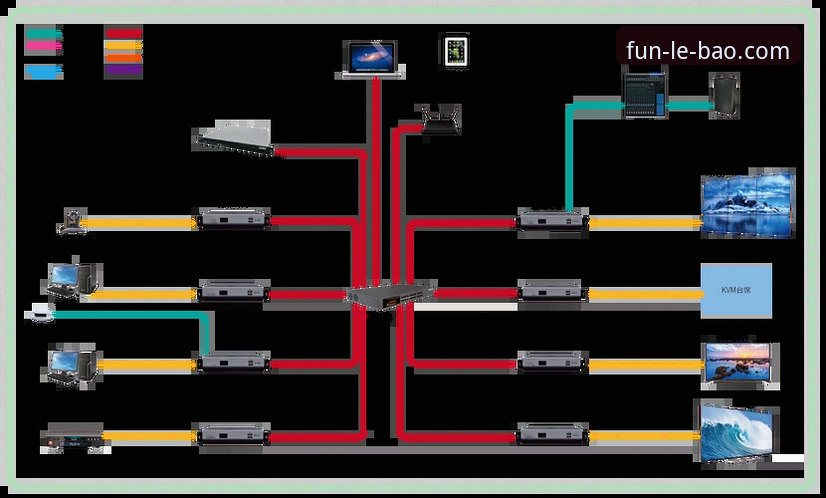The height and width of the screenshot is (498, 826).
Task: Select the desktop PC below the white conference device
Action: [x=71, y=365]
